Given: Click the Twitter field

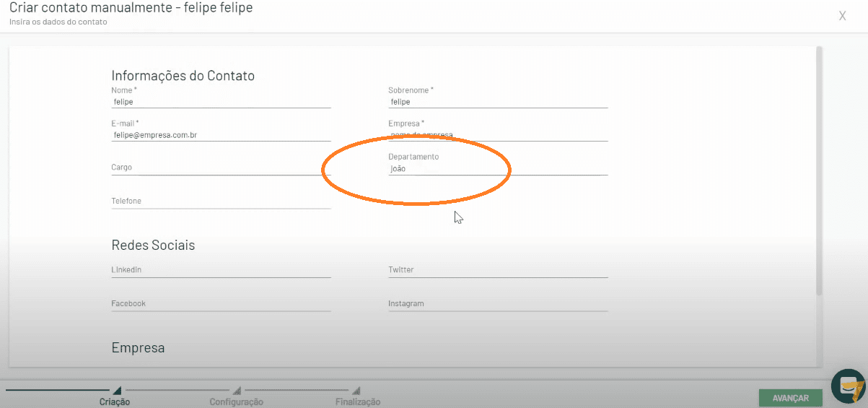Looking at the screenshot, I should (x=498, y=270).
